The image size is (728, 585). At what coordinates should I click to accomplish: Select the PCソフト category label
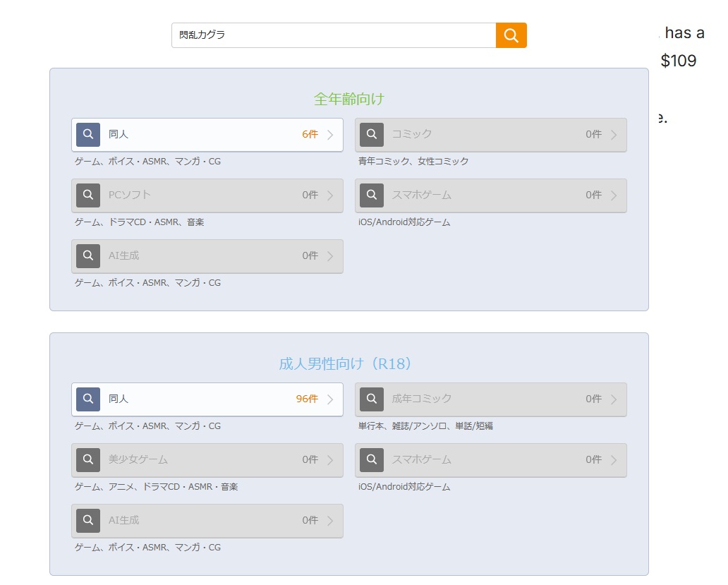tap(130, 195)
